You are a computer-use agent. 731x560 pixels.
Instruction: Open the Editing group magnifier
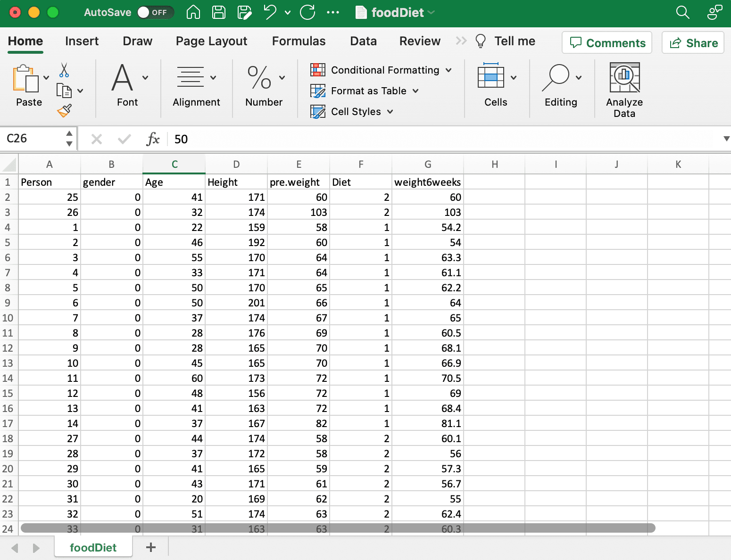561,85
